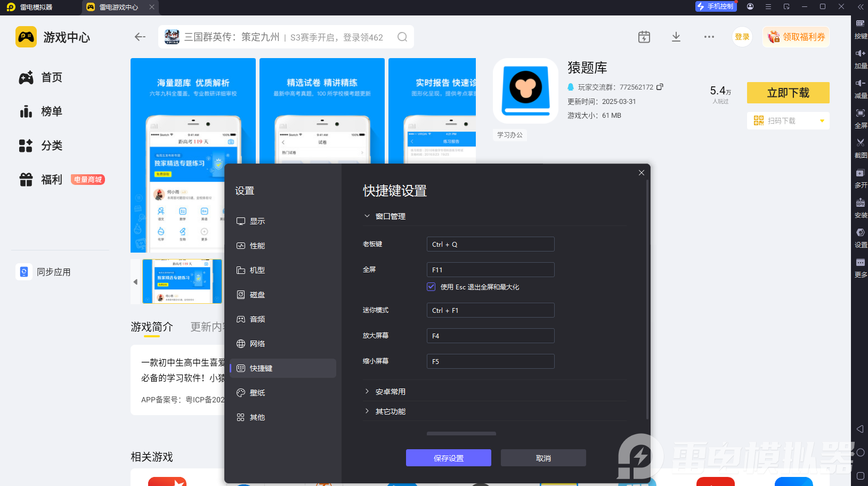The image size is (868, 486).
Task: Click the search magnifier icon
Action: (x=402, y=37)
